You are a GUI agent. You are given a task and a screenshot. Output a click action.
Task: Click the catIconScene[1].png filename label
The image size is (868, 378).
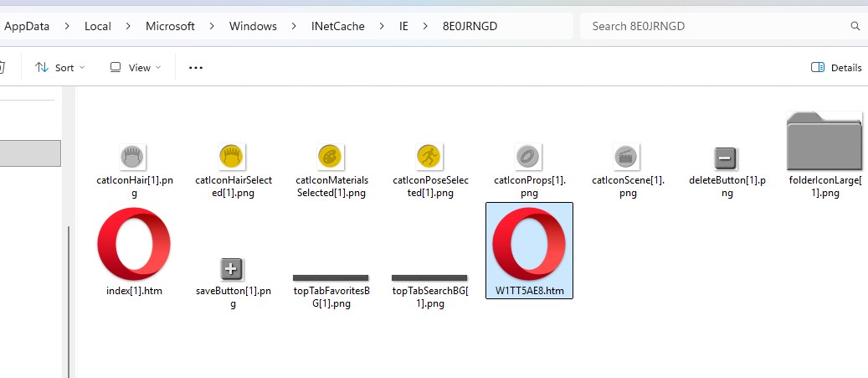[x=628, y=187]
